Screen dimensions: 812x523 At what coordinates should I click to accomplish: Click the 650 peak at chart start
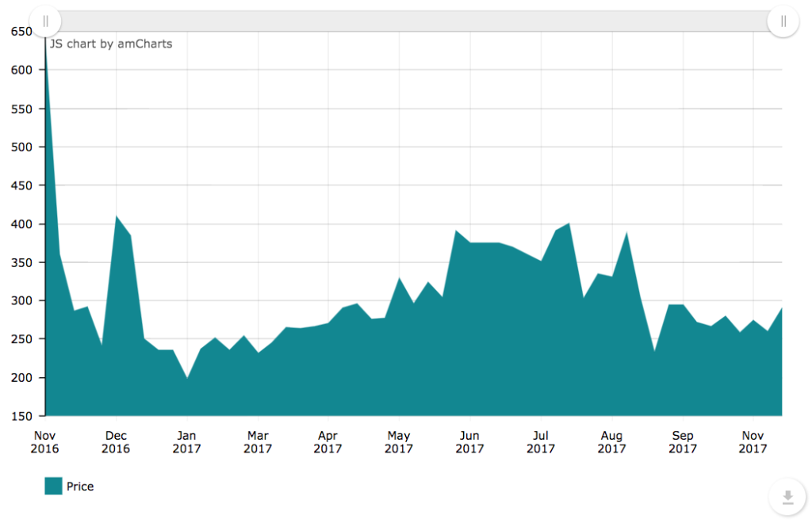(46, 36)
